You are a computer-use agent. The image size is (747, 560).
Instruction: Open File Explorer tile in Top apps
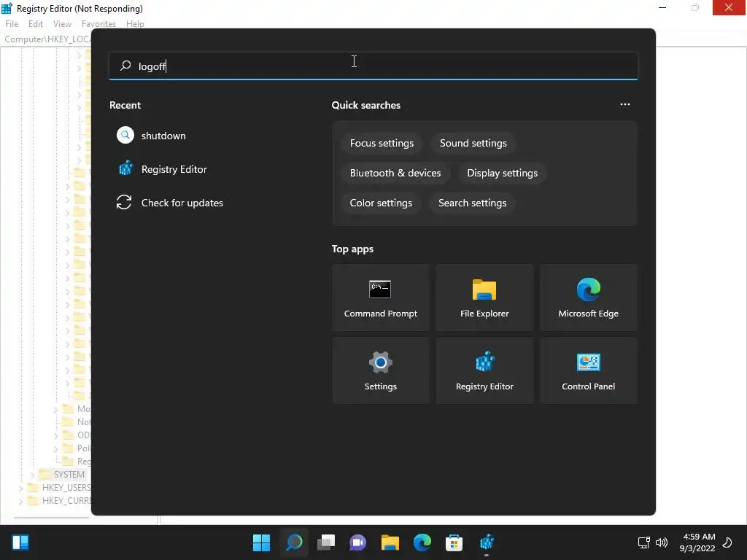[x=484, y=297]
